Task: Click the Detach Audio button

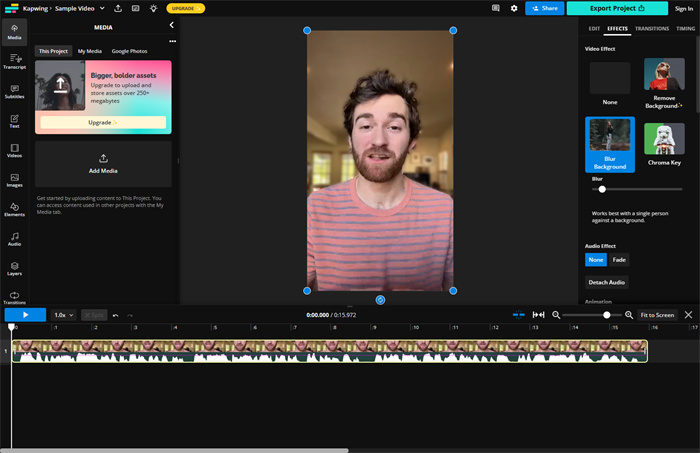Action: (606, 283)
